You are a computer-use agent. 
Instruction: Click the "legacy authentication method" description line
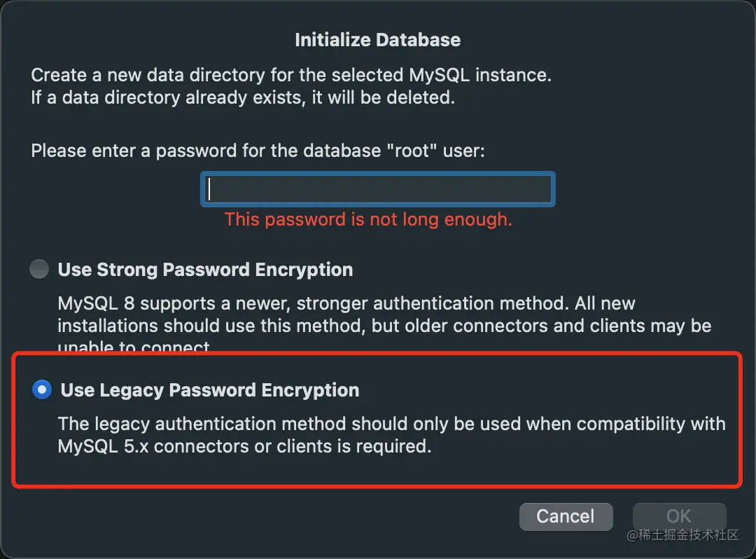(x=391, y=424)
